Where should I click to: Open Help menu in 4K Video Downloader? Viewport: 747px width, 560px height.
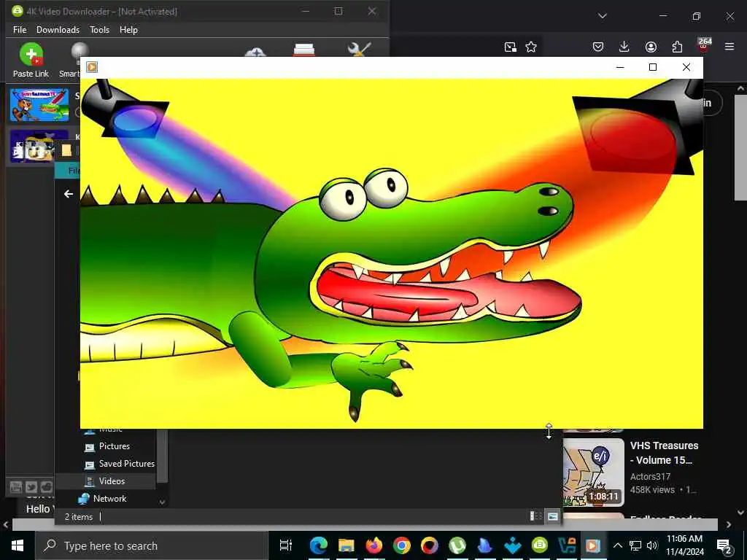pyautogui.click(x=128, y=29)
